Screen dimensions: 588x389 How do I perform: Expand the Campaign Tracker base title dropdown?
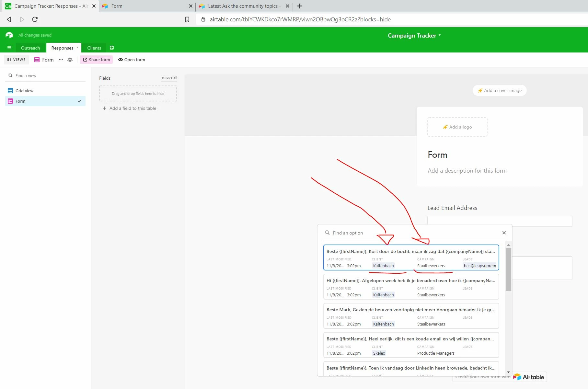[440, 35]
